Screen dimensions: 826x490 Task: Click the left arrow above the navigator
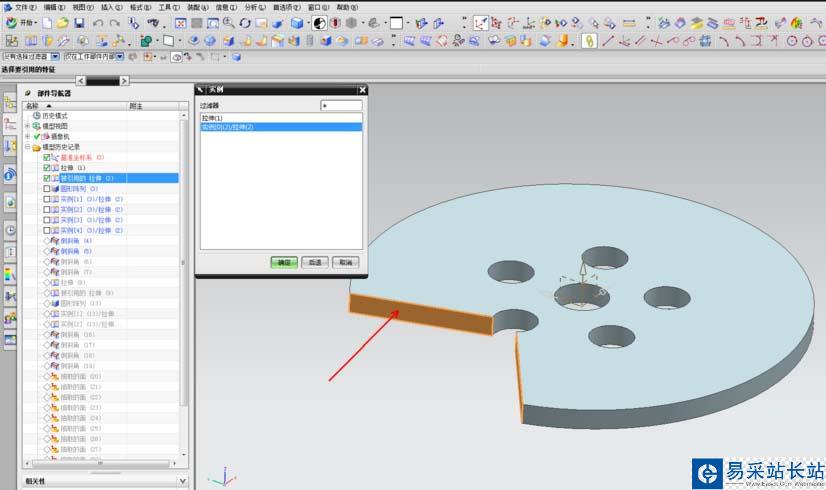pyautogui.click(x=81, y=81)
